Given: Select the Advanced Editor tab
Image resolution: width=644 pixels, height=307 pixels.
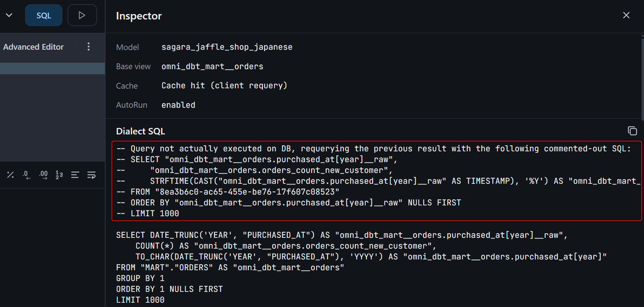Looking at the screenshot, I should 33,47.
